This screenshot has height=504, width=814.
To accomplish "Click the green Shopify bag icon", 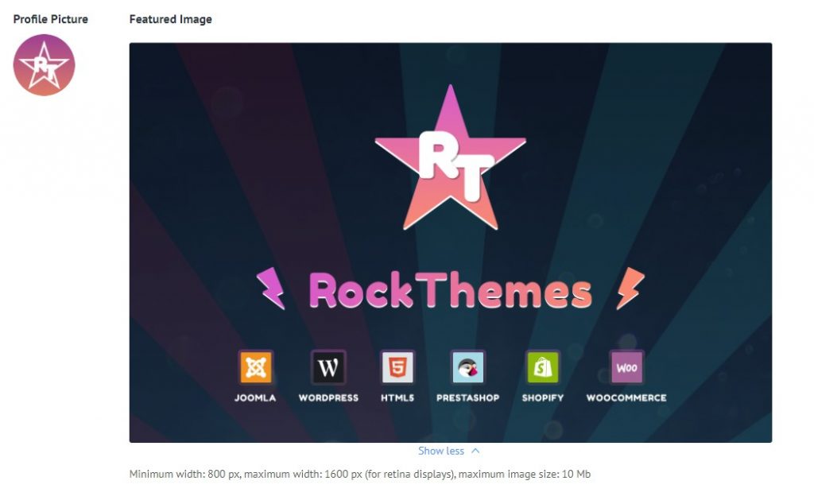I will click(x=542, y=367).
